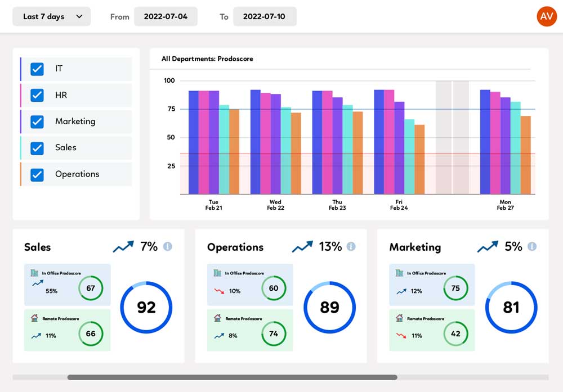Click the pink HR bar for Wed Feb 22
This screenshot has width=563, height=392.
265,144
